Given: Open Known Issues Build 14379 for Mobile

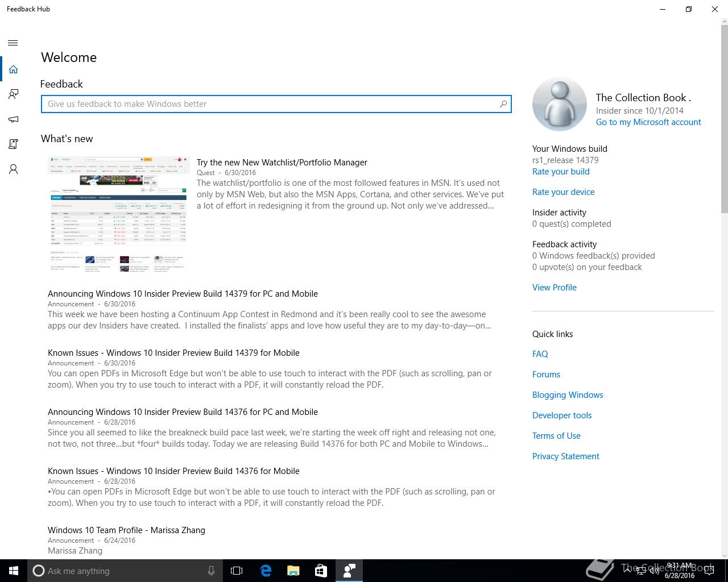Looking at the screenshot, I should point(173,353).
